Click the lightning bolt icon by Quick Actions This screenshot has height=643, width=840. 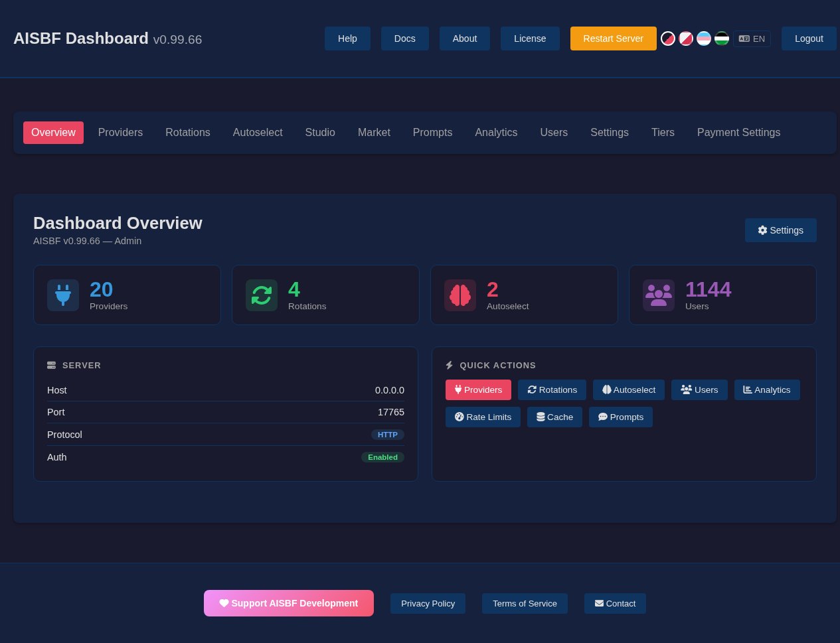tap(450, 366)
